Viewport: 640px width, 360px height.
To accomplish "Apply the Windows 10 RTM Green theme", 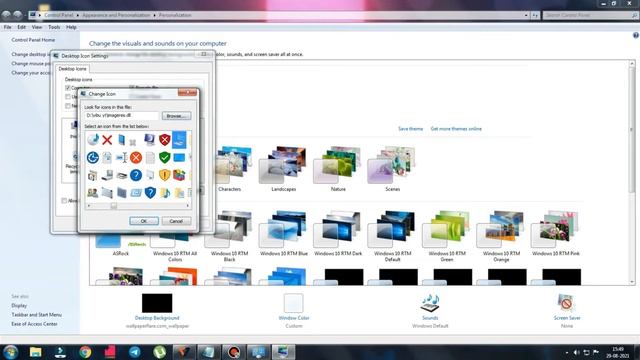I will pyautogui.click(x=447, y=236).
